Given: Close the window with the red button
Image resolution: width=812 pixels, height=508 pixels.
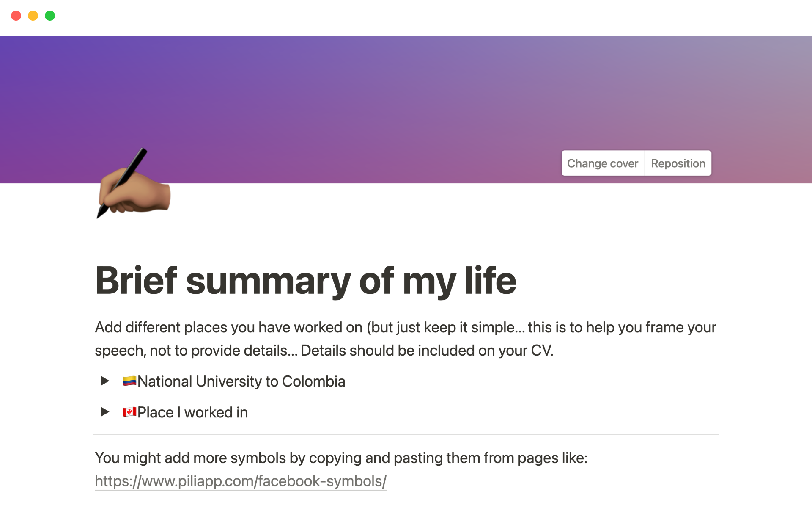Looking at the screenshot, I should 16,16.
